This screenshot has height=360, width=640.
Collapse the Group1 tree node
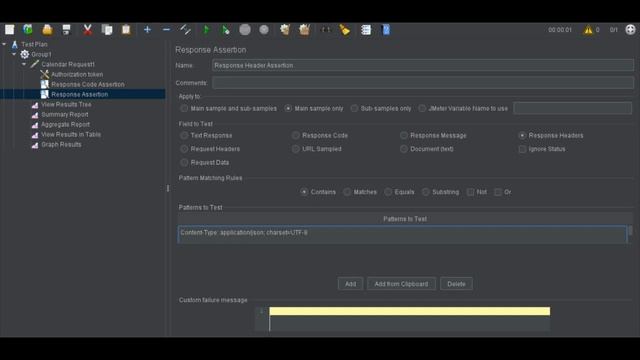point(14,54)
